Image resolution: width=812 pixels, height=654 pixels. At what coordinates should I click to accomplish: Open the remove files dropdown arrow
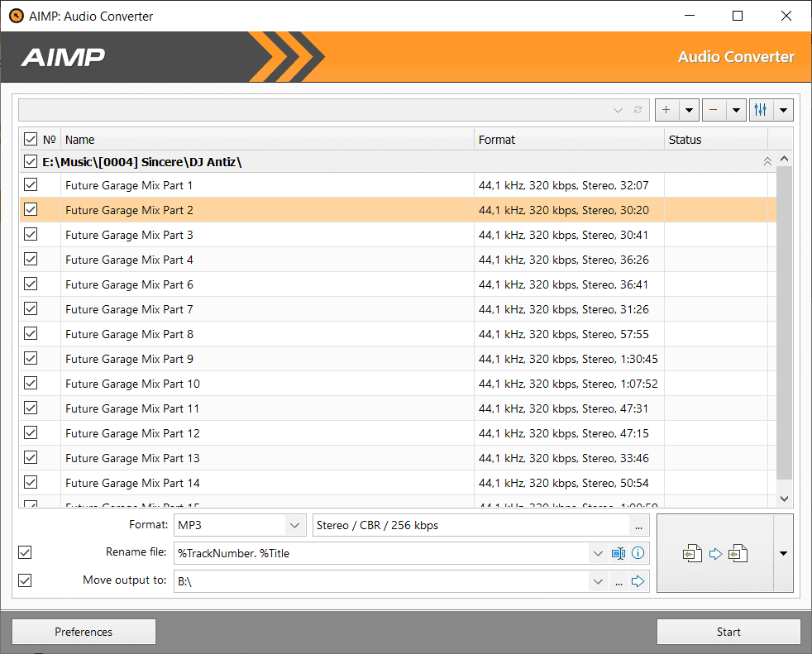[736, 110]
